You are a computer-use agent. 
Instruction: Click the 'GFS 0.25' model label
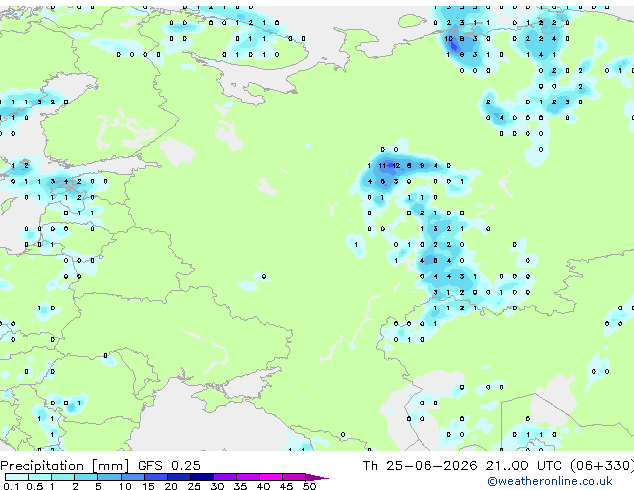(169, 466)
